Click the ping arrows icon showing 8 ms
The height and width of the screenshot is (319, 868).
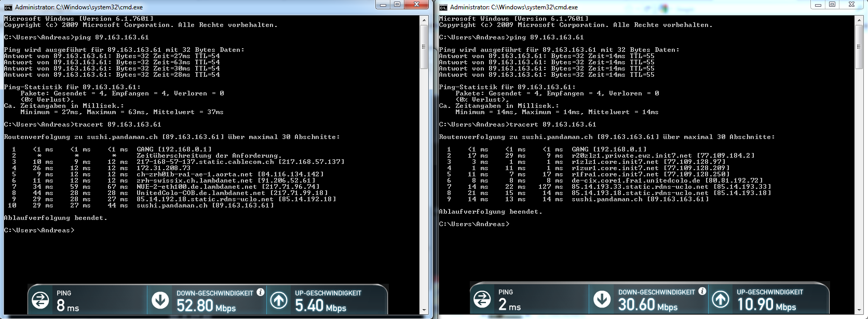(40, 300)
